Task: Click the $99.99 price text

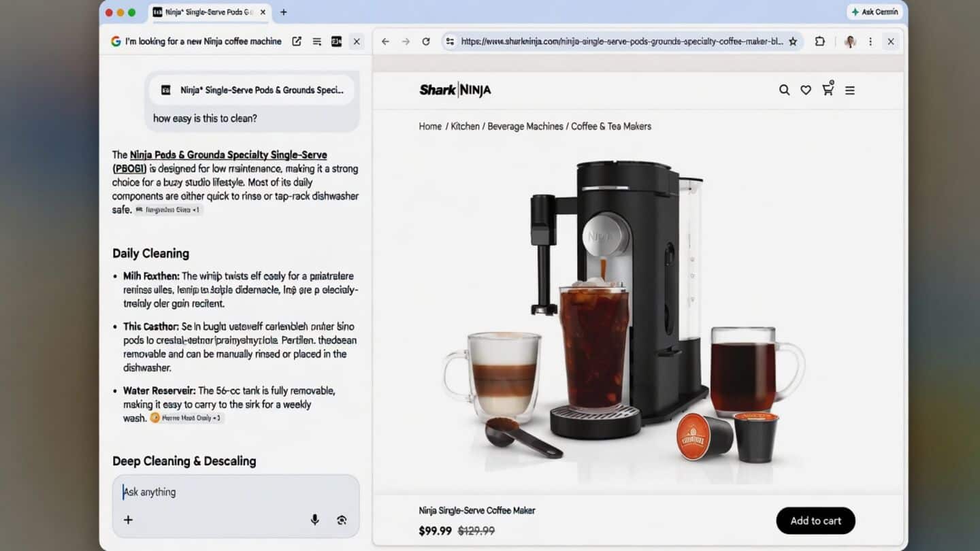Action: click(436, 531)
